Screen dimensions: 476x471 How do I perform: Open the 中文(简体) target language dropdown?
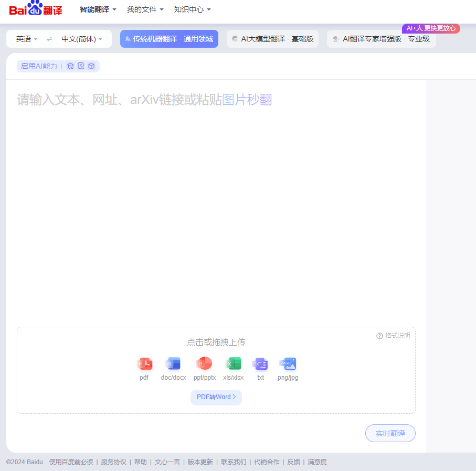click(x=82, y=39)
